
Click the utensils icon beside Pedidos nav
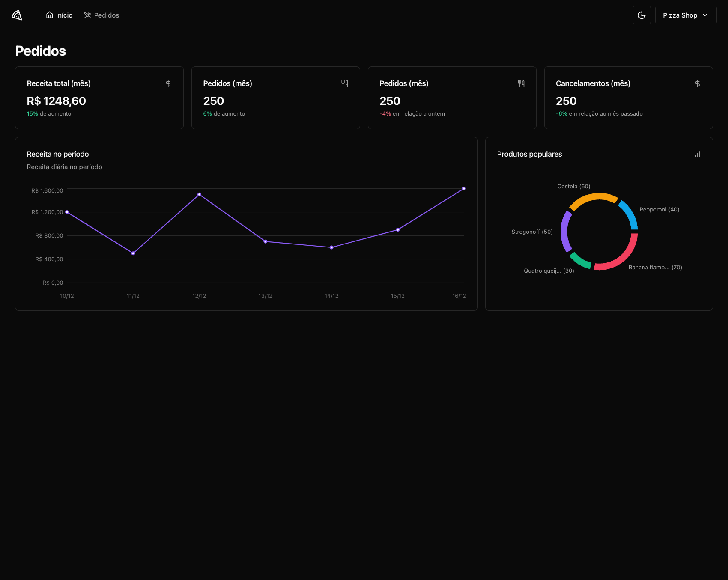(88, 15)
